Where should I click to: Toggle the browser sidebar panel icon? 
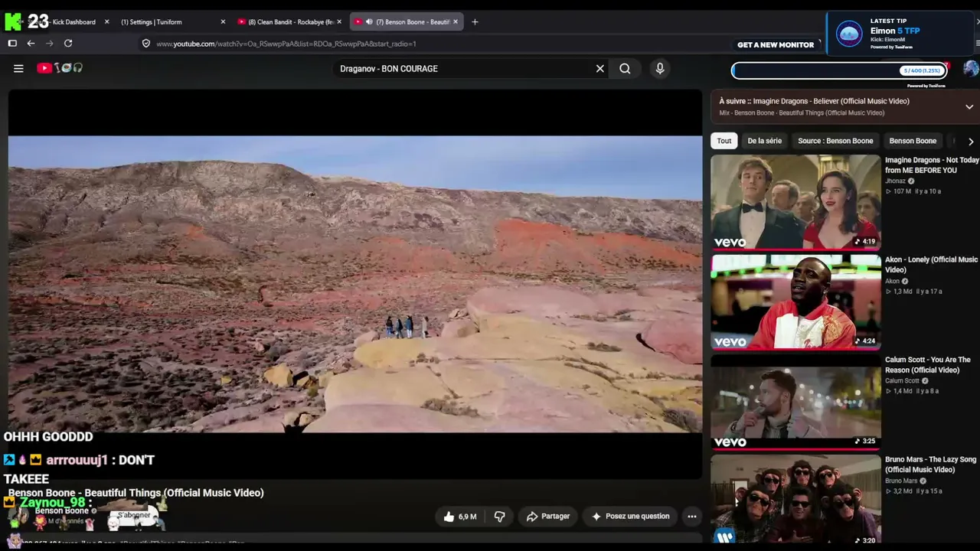[x=12, y=44]
